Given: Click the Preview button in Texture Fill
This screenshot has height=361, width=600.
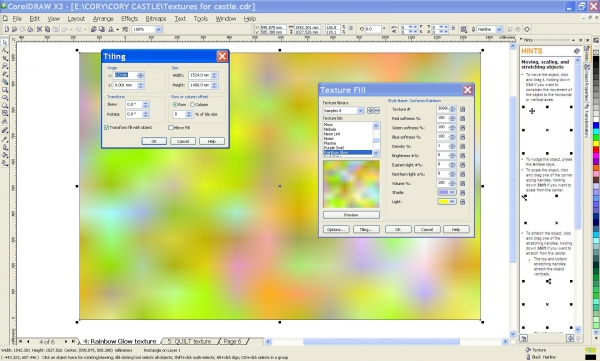Looking at the screenshot, I should click(351, 215).
